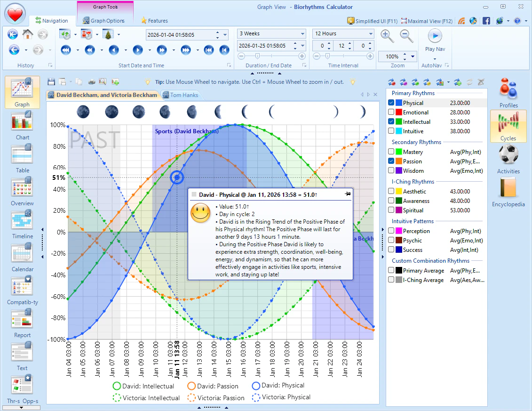Expand the Start Date and Time launcher
The width and height of the screenshot is (532, 411).
(230, 65)
